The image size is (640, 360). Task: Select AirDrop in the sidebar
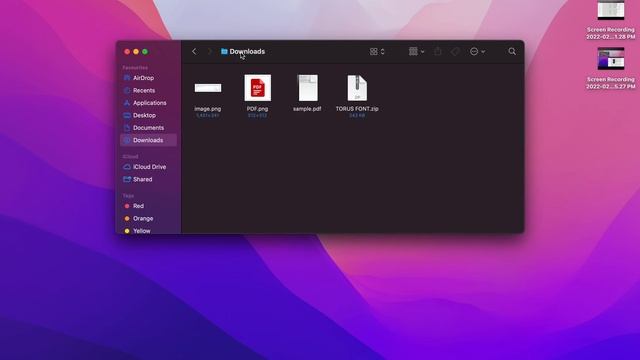coord(148,78)
